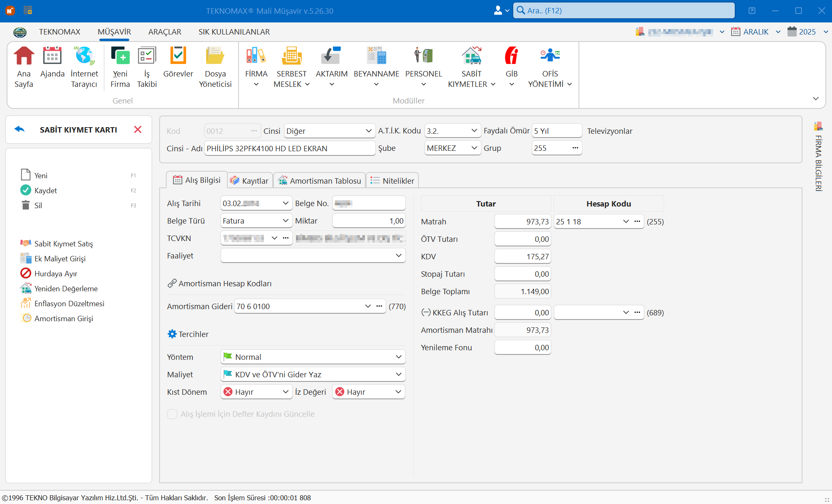Expand the Cinsi dropdown showing Diğer
Screen dimensions: 832x504
coord(368,130)
